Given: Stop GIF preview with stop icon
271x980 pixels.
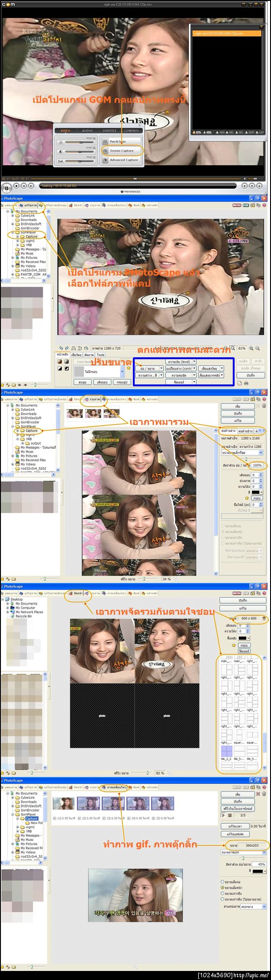Looking at the screenshot, I should point(229,816).
